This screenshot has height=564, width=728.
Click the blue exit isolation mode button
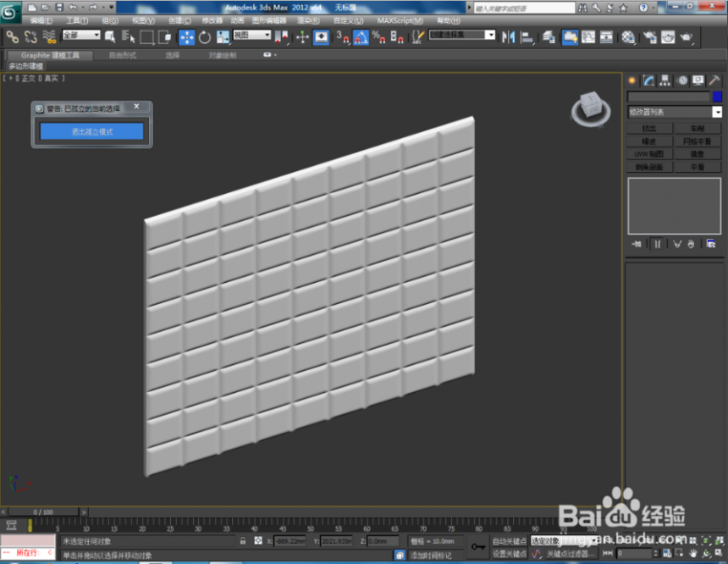pos(91,131)
